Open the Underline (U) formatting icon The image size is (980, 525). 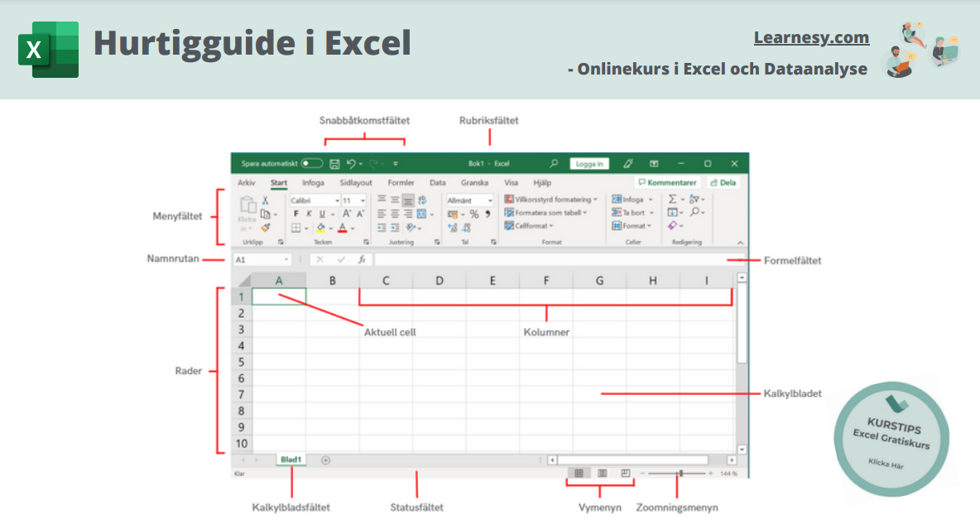[322, 213]
